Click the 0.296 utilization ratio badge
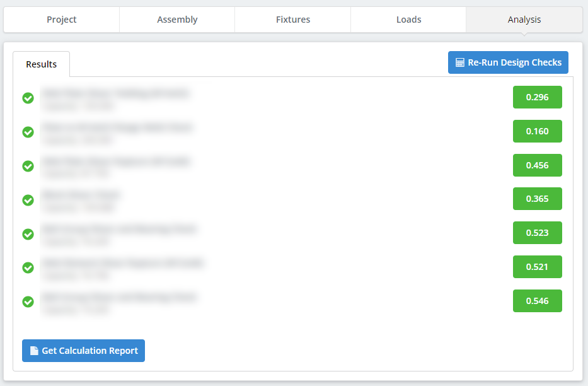Screen dimensions: 588x386 [537, 98]
